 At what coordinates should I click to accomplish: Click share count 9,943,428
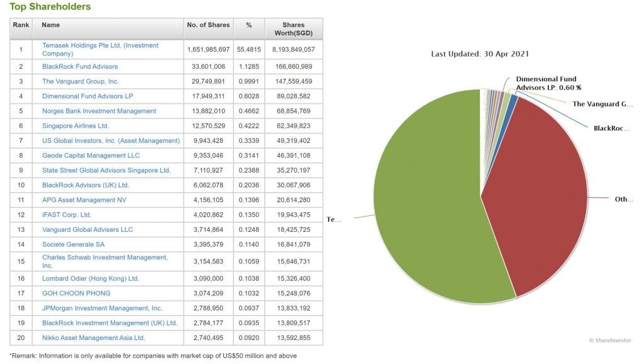coord(208,140)
